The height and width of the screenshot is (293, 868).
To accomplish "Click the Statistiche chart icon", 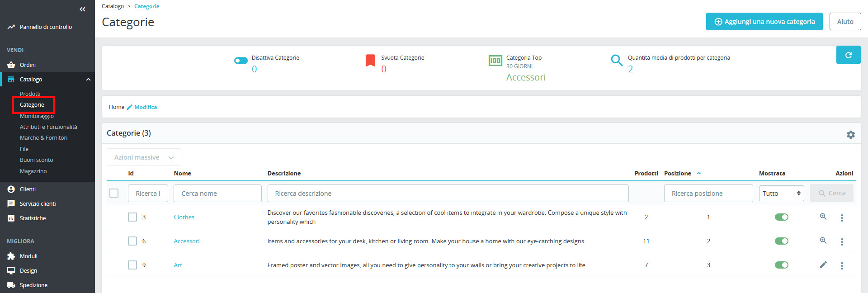I will (x=11, y=218).
